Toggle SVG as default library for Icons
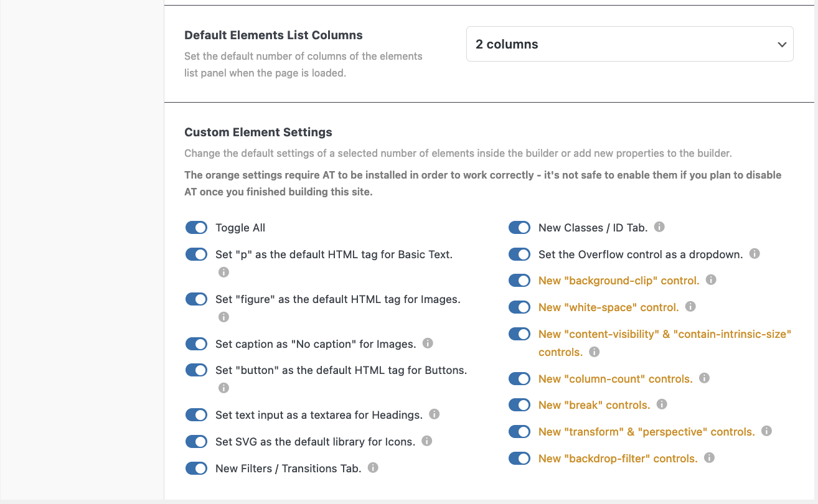The height and width of the screenshot is (504, 818). 196,442
